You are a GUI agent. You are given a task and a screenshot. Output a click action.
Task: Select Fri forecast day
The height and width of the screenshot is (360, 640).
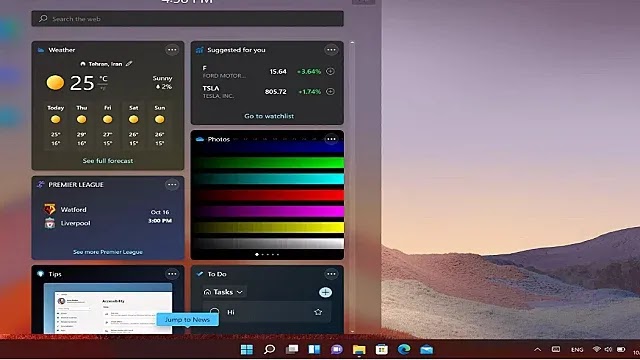click(107, 125)
